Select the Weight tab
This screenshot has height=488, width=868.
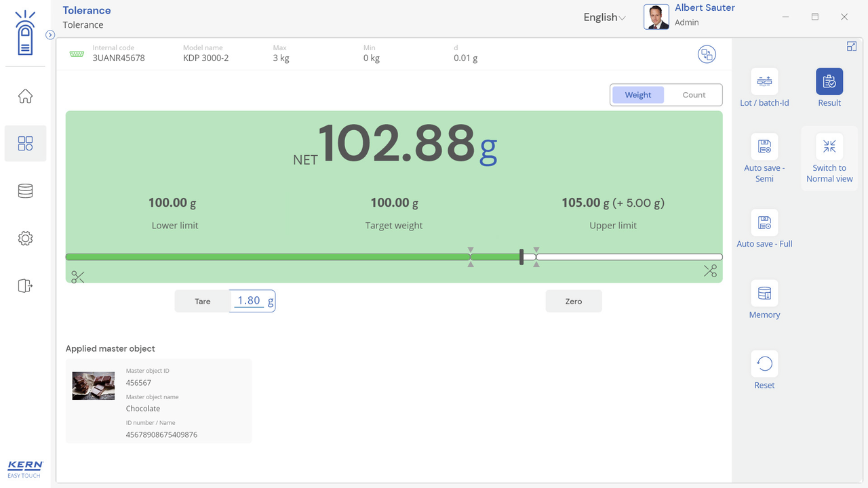[637, 95]
